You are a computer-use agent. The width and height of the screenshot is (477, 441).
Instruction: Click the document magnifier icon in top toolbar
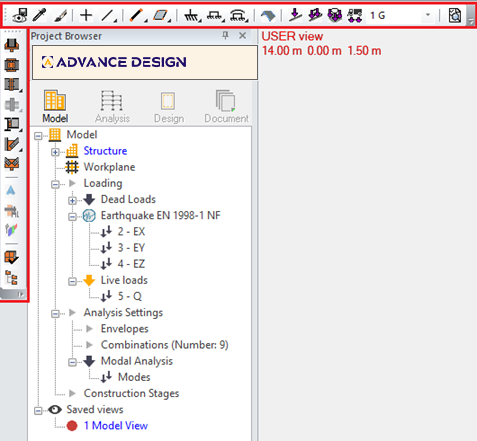[455, 15]
